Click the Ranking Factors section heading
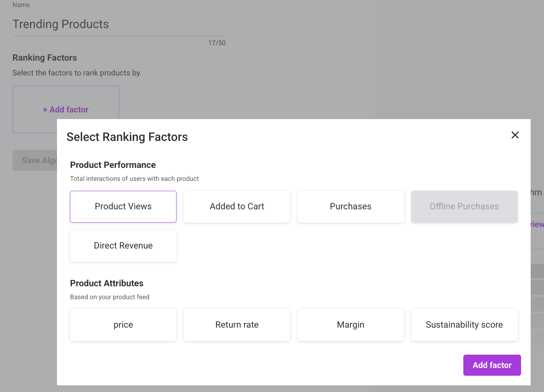 click(45, 58)
